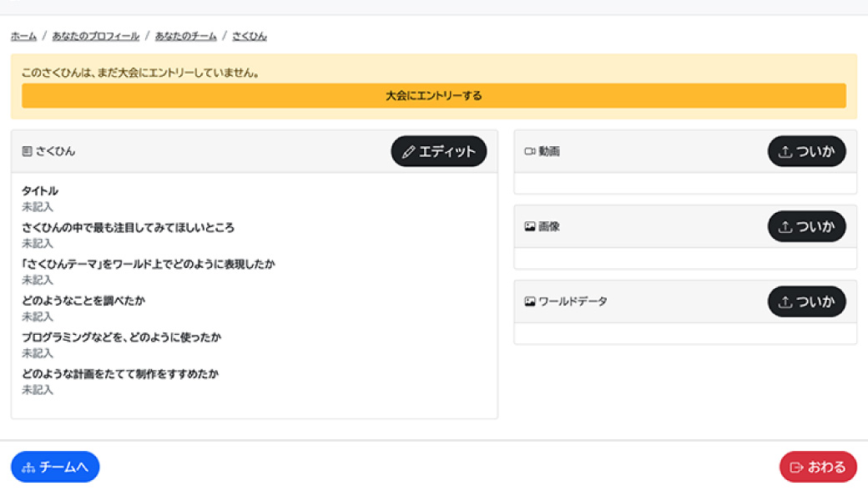Click the exit icon on おわる button
The image size is (868, 491).
796,468
